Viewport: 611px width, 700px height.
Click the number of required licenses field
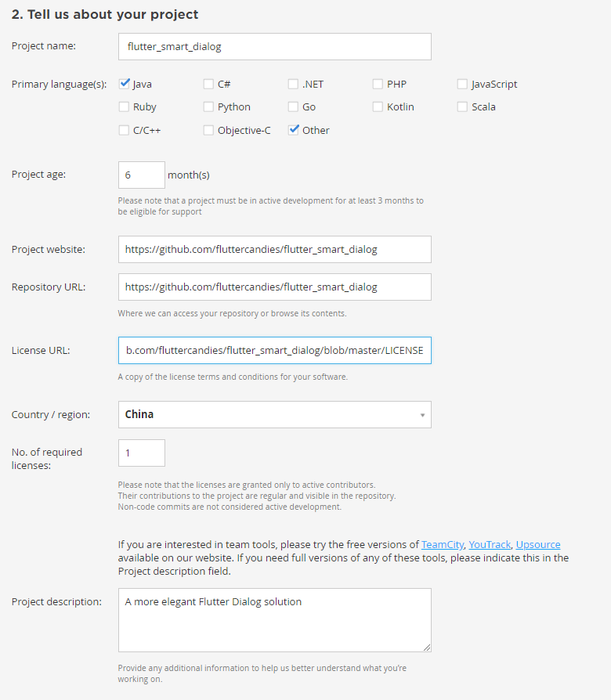142,453
